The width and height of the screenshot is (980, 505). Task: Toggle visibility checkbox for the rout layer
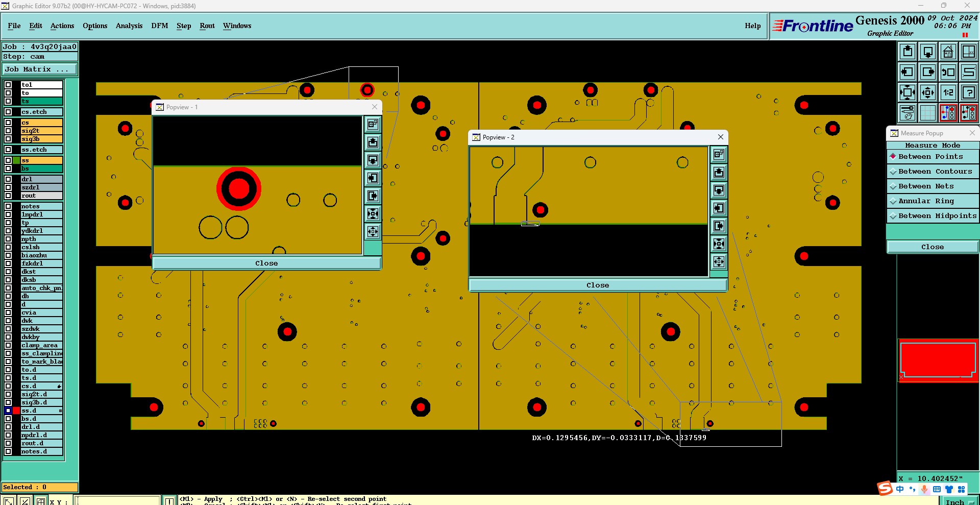pyautogui.click(x=8, y=196)
